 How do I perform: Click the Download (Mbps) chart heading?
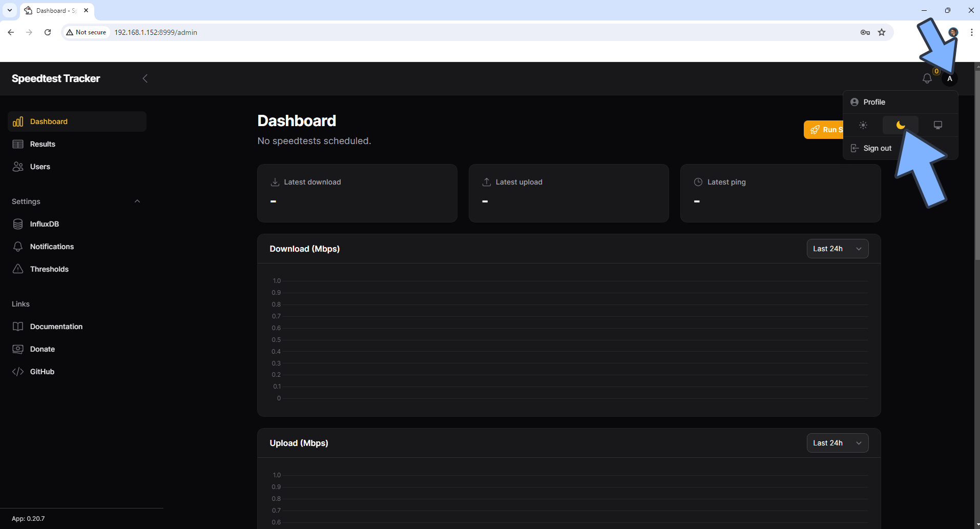[305, 249]
